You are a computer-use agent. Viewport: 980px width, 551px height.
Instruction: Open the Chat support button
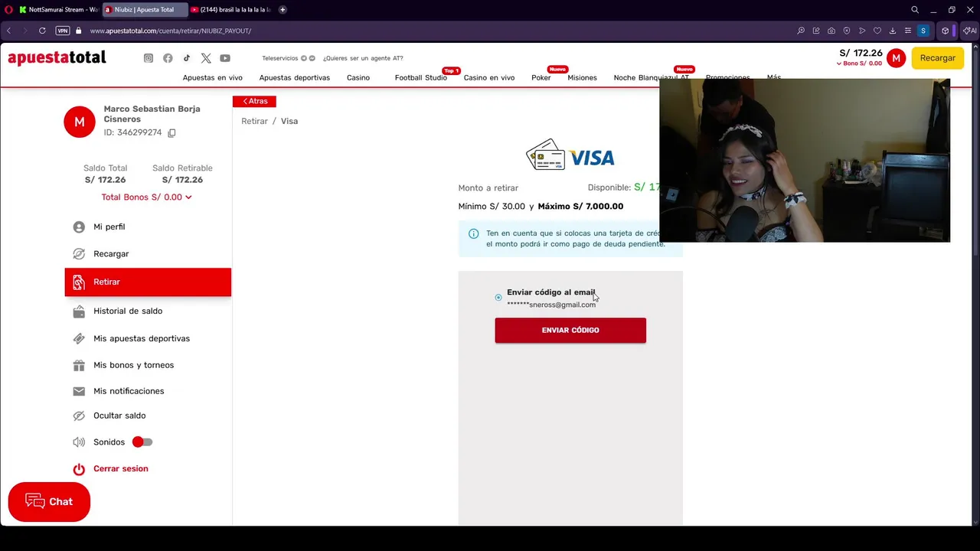tap(49, 502)
